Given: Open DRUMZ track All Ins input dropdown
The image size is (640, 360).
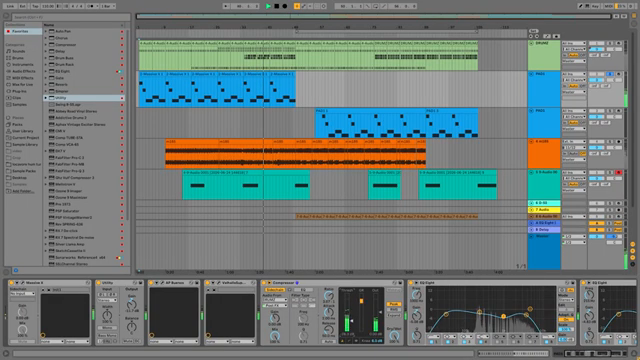Looking at the screenshot, I should [574, 43].
